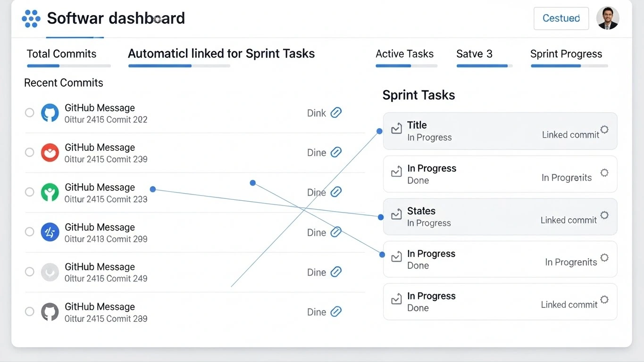Image resolution: width=644 pixels, height=362 pixels.
Task: Click the green avatar icon next to Commit 223
Action: (50, 192)
